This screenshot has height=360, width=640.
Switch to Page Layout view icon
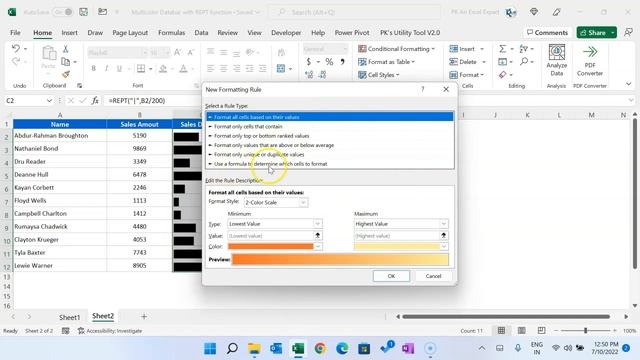(x=521, y=330)
